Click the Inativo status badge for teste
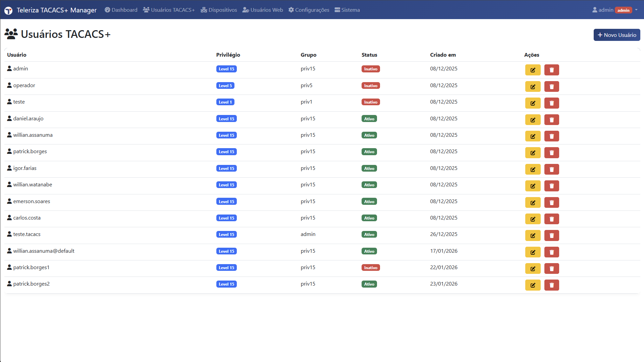Screen dimensions: 644x362 tap(371, 102)
